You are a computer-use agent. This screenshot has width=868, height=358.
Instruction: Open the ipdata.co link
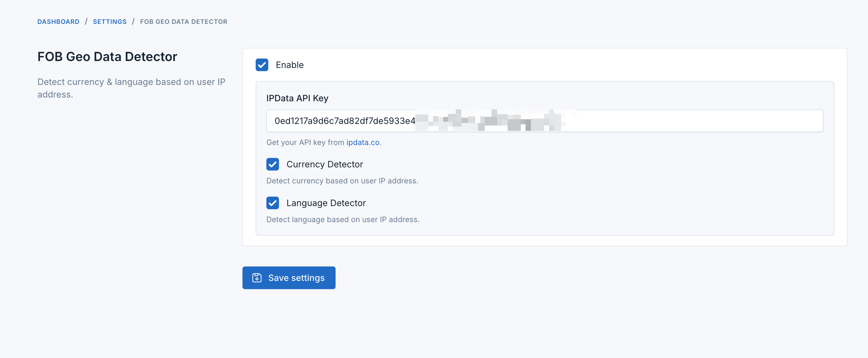[x=363, y=142]
